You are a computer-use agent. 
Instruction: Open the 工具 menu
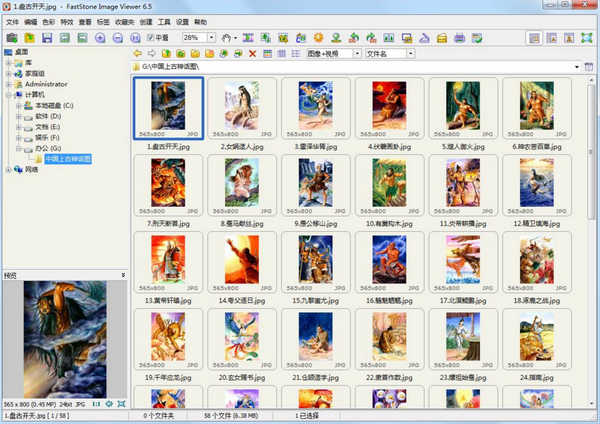(x=164, y=22)
